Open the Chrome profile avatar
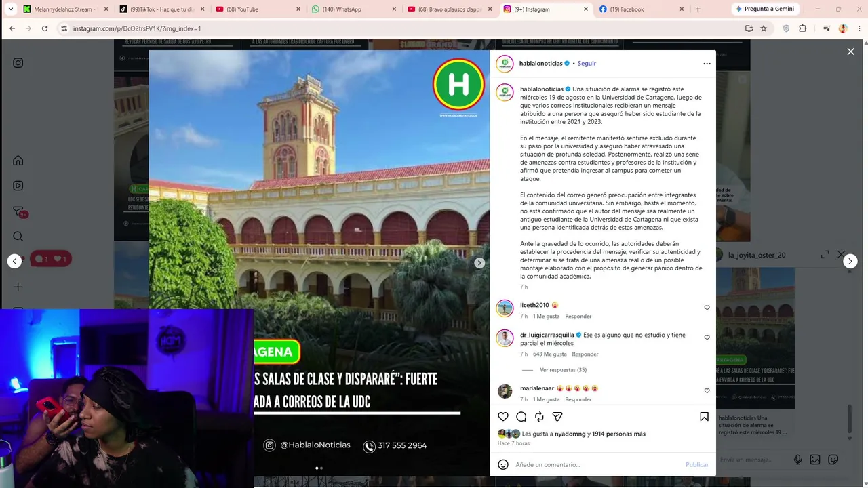The width and height of the screenshot is (868, 488). pos(843,28)
